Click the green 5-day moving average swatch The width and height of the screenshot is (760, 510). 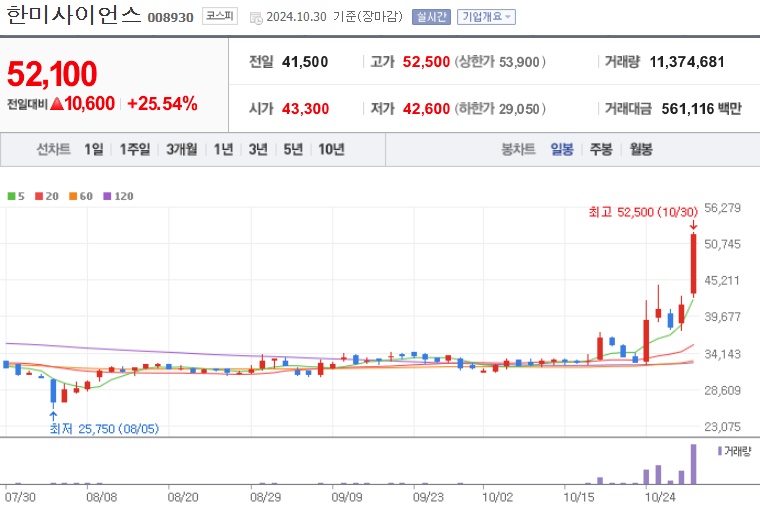coord(11,196)
